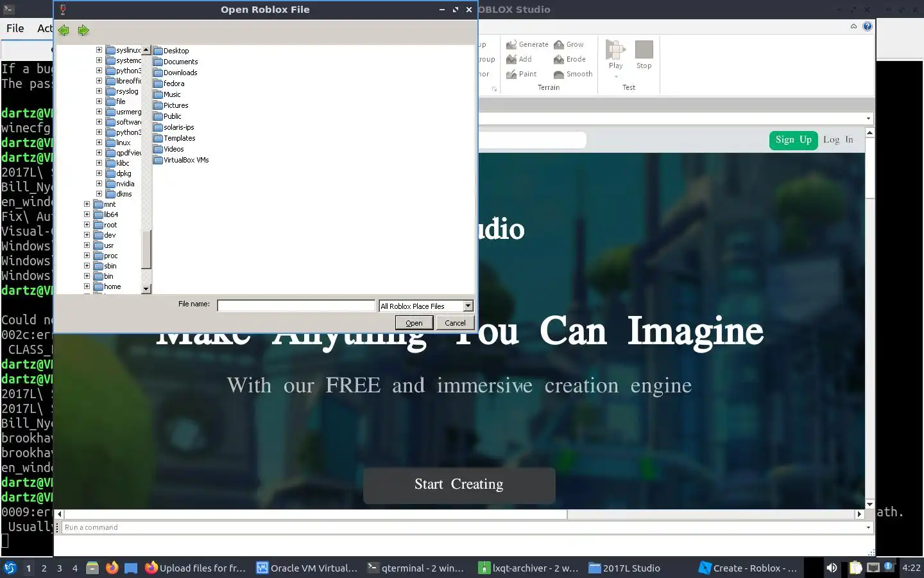Open the taskbar file manager icon
The height and width of the screenshot is (578, 924).
point(92,568)
